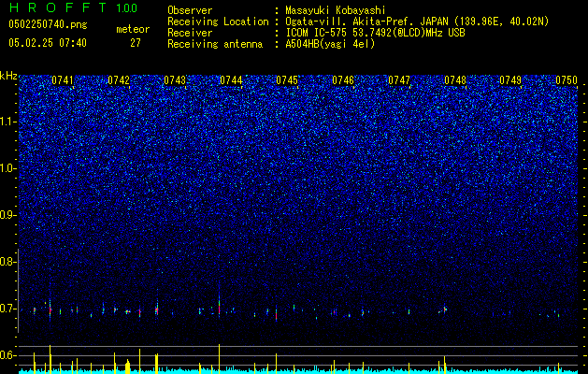Click the Observer field label
This screenshot has width=588, height=374.
click(x=190, y=10)
